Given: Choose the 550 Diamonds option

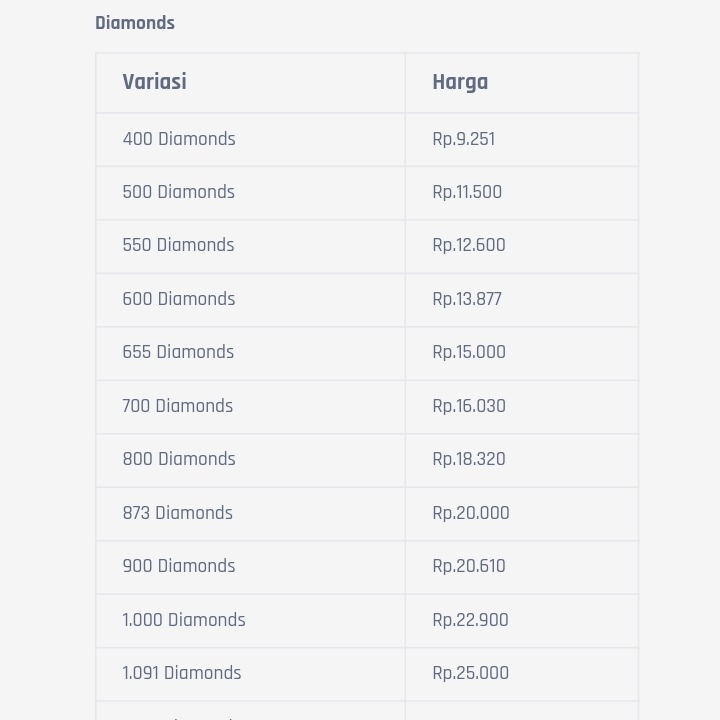Looking at the screenshot, I should coord(178,245).
